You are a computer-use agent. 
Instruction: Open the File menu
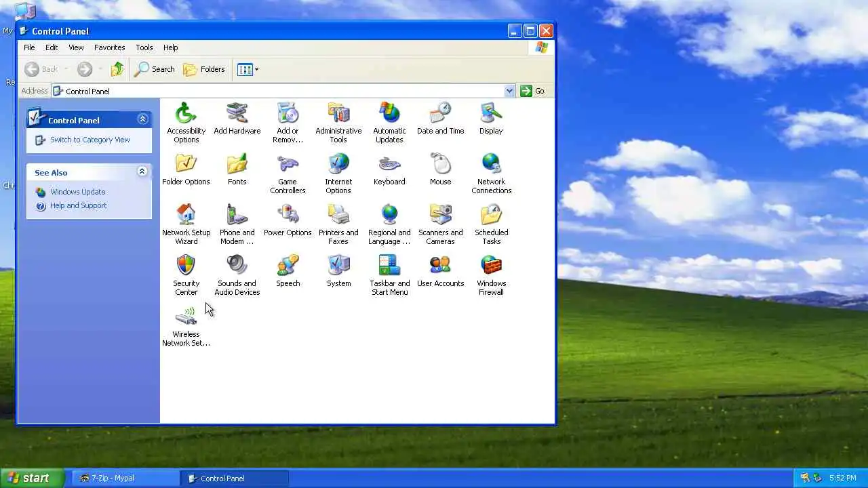[29, 47]
